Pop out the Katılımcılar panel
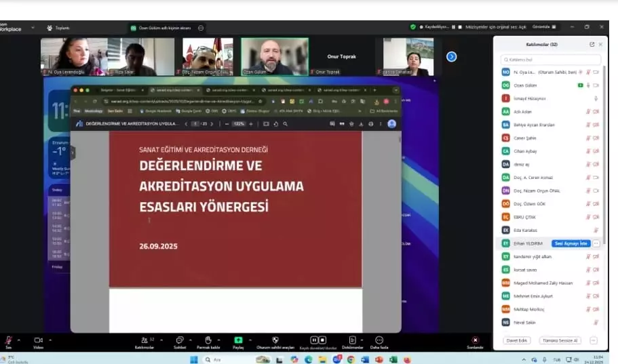Image resolution: width=618 pixels, height=364 pixels. [592, 44]
